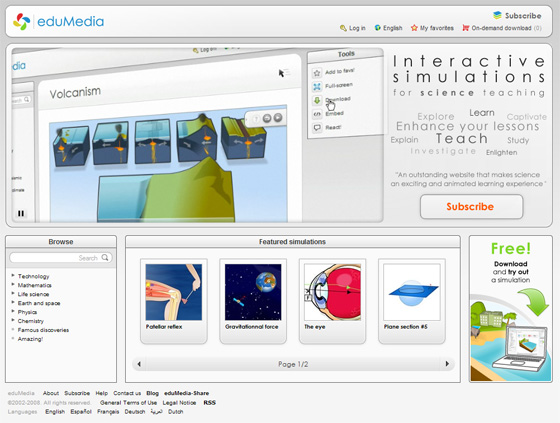Open the Subscribe footer link
560x423 pixels.
pos(77,393)
